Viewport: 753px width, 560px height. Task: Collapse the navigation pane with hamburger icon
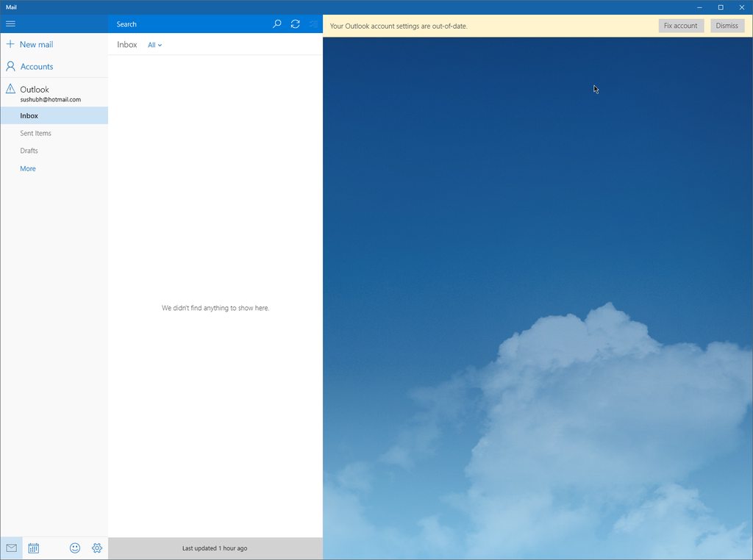[x=10, y=24]
